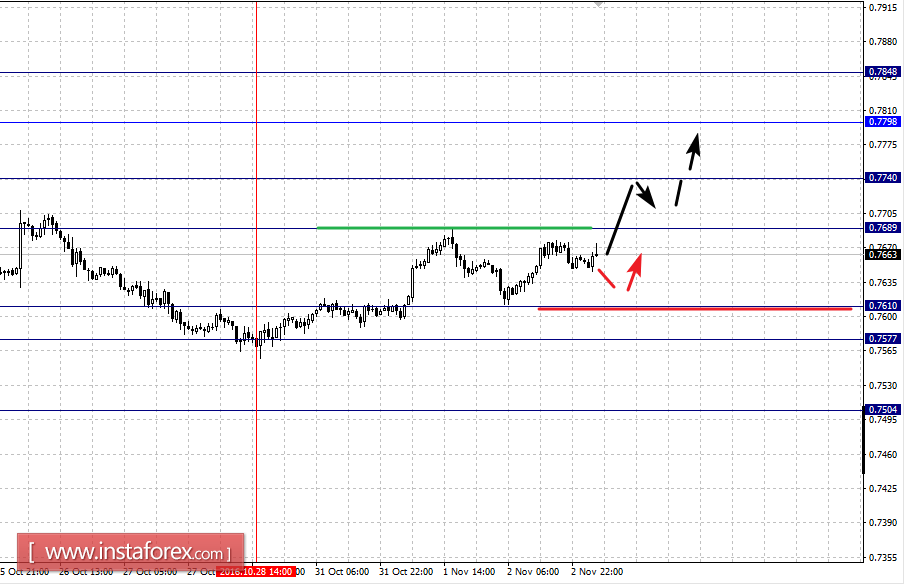Click the 0.7848 price level label
This screenshot has width=905, height=584.
pyautogui.click(x=882, y=72)
